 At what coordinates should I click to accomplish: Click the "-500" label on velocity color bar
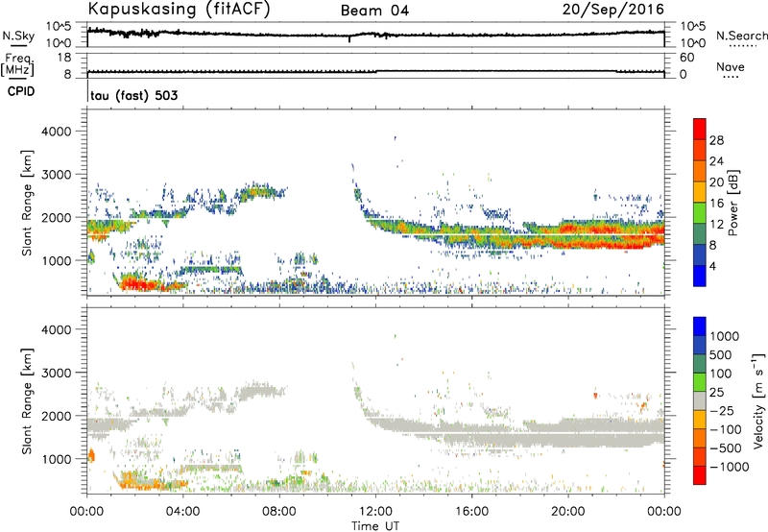[x=726, y=448]
